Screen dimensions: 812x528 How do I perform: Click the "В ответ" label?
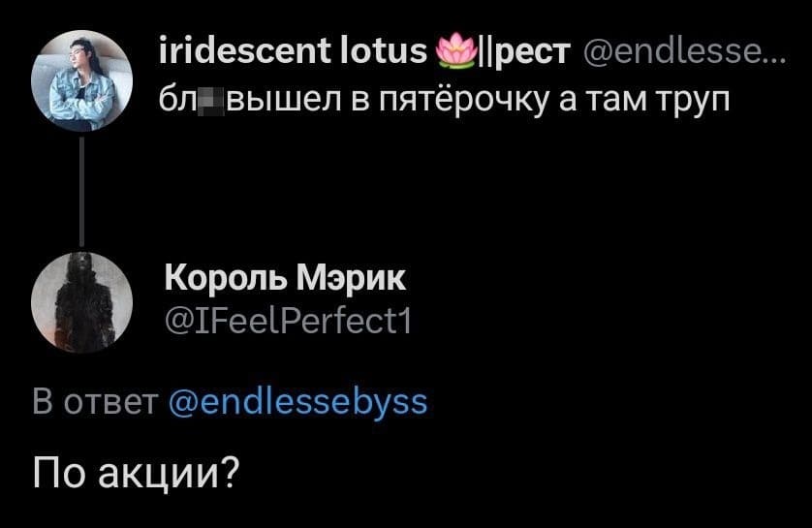pyautogui.click(x=95, y=399)
